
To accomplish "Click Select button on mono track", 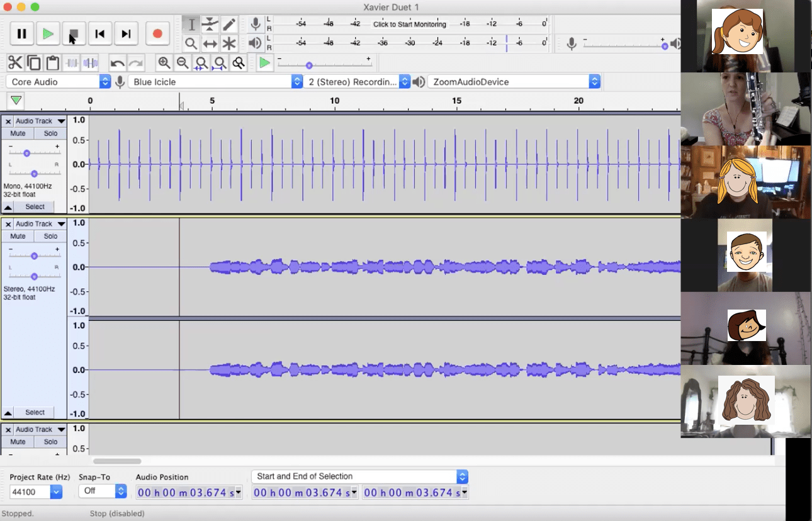I will (35, 206).
